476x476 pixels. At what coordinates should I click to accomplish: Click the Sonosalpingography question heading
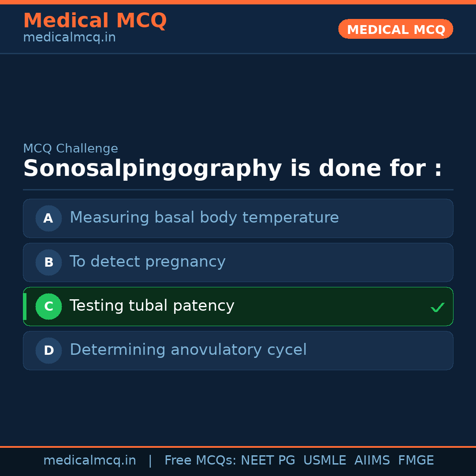pos(232,169)
